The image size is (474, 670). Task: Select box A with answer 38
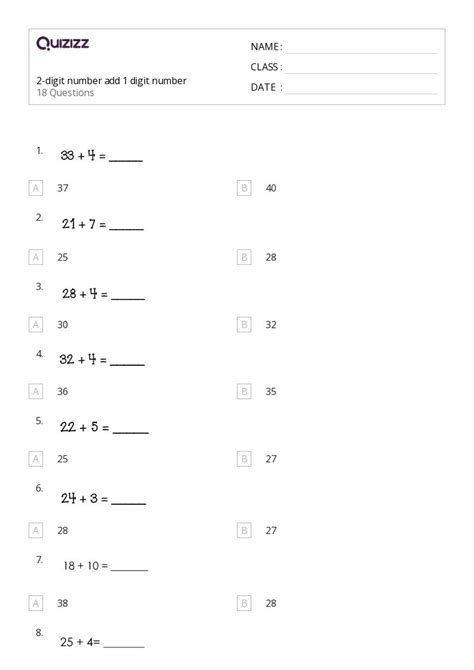(x=36, y=603)
